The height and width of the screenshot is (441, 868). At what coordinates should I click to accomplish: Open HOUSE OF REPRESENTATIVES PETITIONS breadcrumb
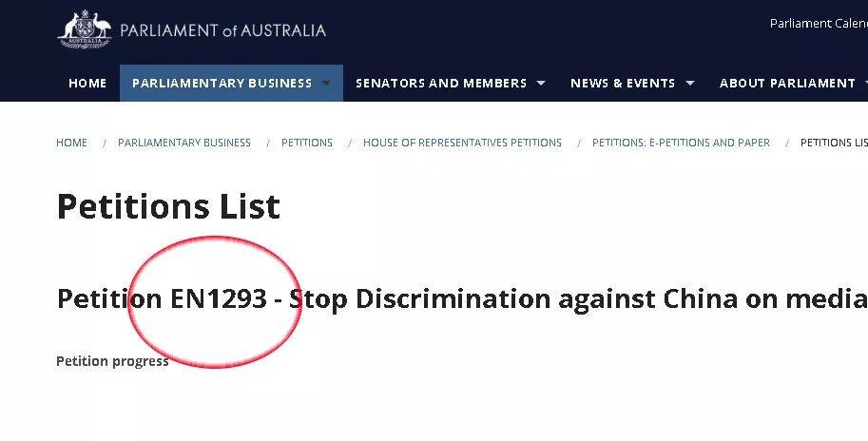coord(462,143)
